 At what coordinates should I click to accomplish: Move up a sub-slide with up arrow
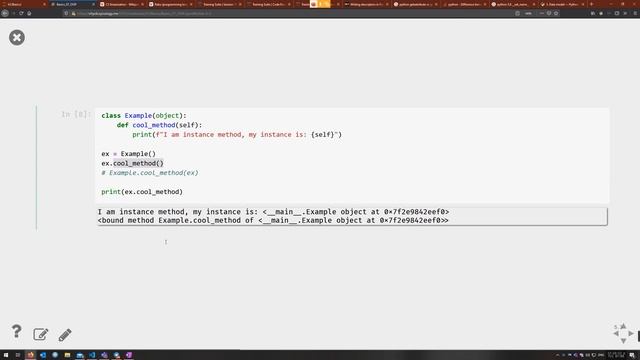pyautogui.click(x=623, y=326)
